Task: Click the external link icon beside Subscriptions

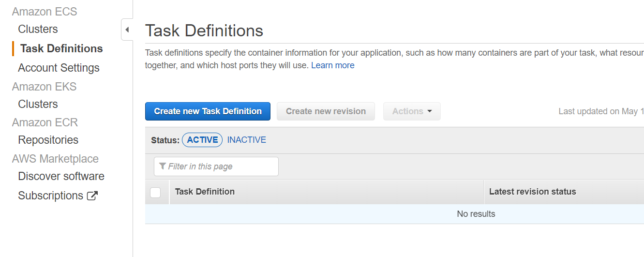Action: tap(92, 196)
